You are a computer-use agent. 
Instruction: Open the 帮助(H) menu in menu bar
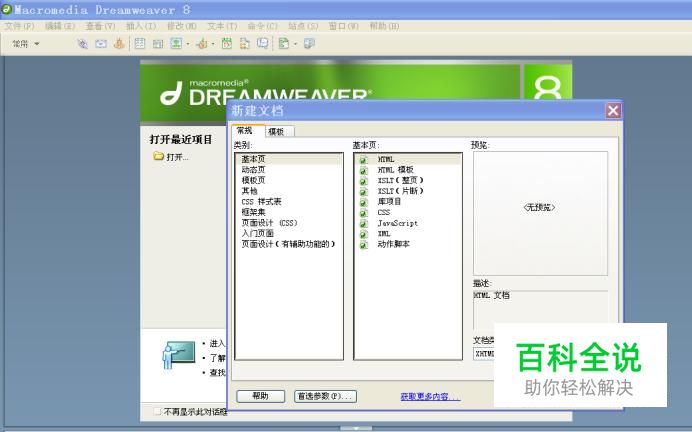pyautogui.click(x=384, y=26)
